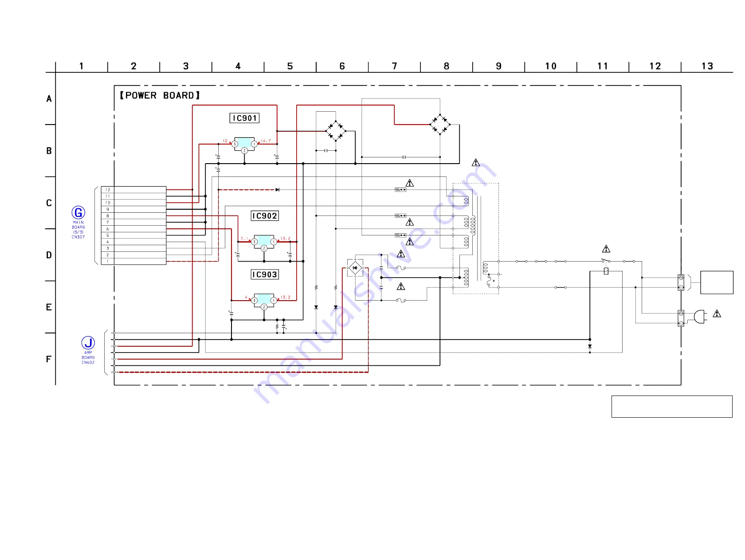The width and height of the screenshot is (745, 560).
Task: Click the 14.7 voltage value at IC901
Action: coord(266,141)
